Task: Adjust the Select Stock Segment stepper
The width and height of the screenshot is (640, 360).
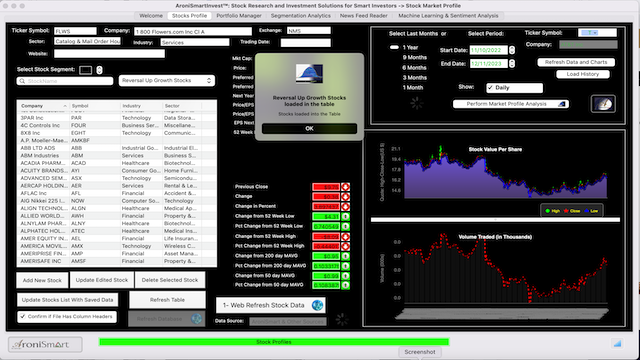Action: click(x=99, y=70)
